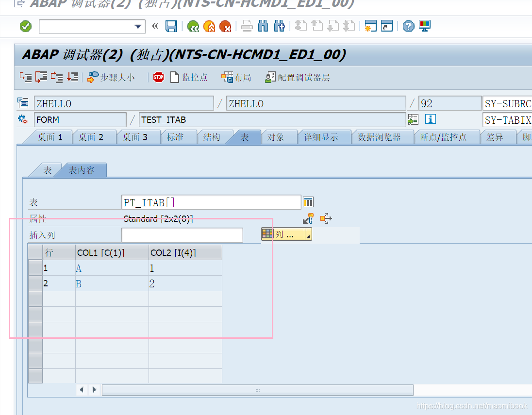Open Help question mark icon
Screen dimensions: 532x415
coord(409,26)
